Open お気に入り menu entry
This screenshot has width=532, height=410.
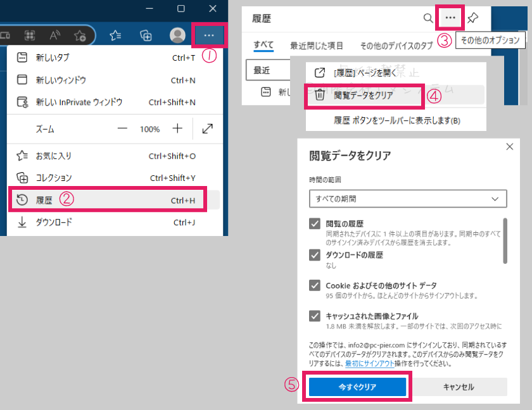[x=115, y=156]
